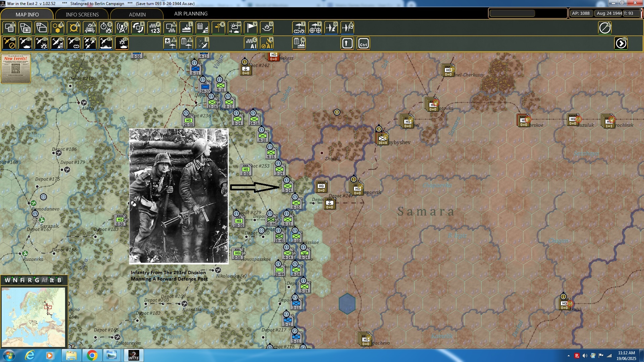Click the orange air AI icon (A)

pos(267,44)
